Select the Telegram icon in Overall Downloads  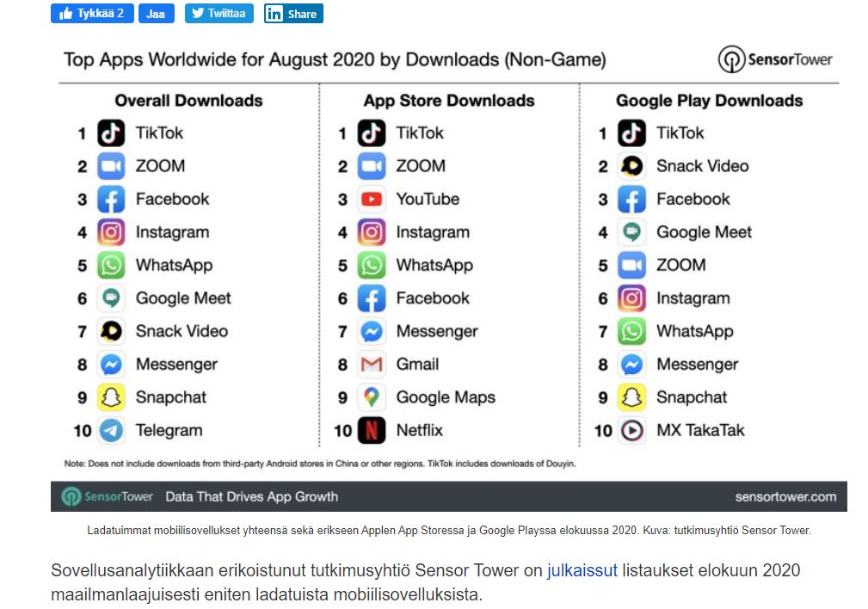coord(111,430)
